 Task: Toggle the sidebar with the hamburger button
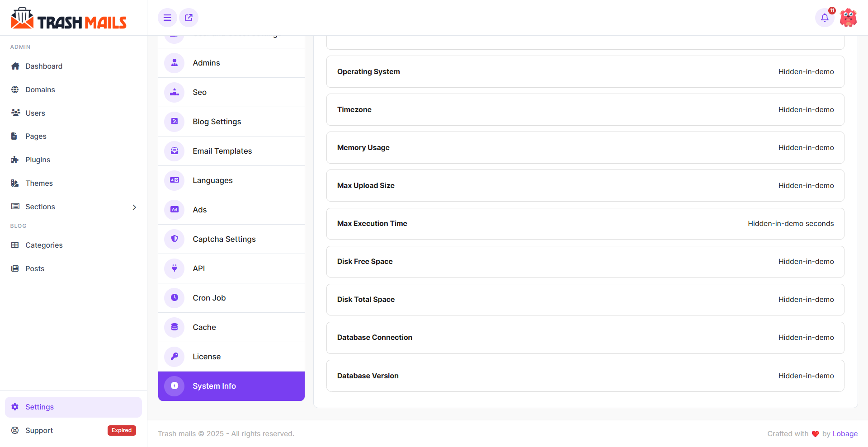(167, 18)
